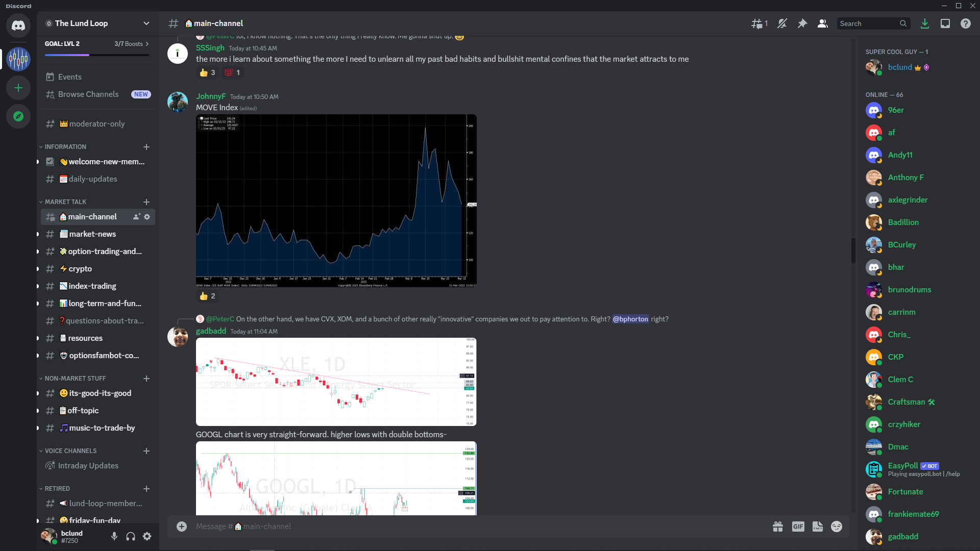Toggle notification settings bell icon
Screen dimensions: 980x551
[x=782, y=23]
